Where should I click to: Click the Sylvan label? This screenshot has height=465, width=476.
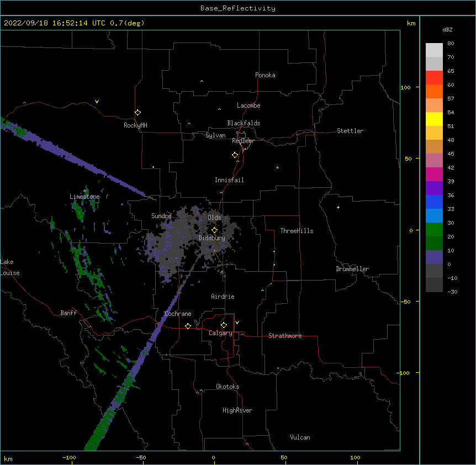tap(215, 135)
